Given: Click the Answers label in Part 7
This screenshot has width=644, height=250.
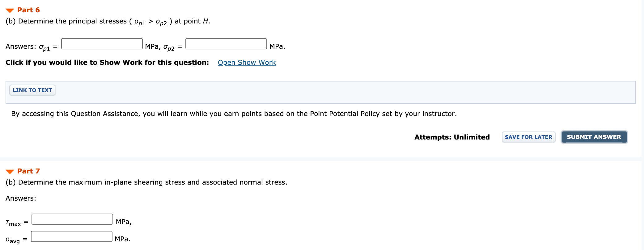Looking at the screenshot, I should click(21, 198).
